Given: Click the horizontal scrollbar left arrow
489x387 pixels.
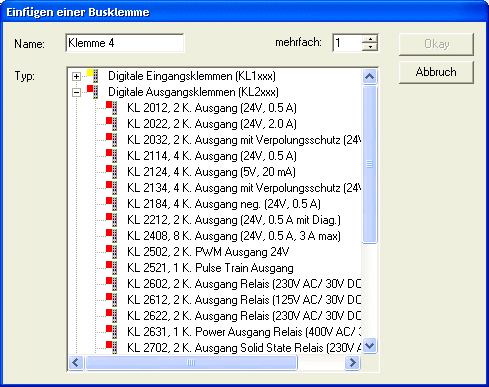Looking at the screenshot, I should coord(76,362).
